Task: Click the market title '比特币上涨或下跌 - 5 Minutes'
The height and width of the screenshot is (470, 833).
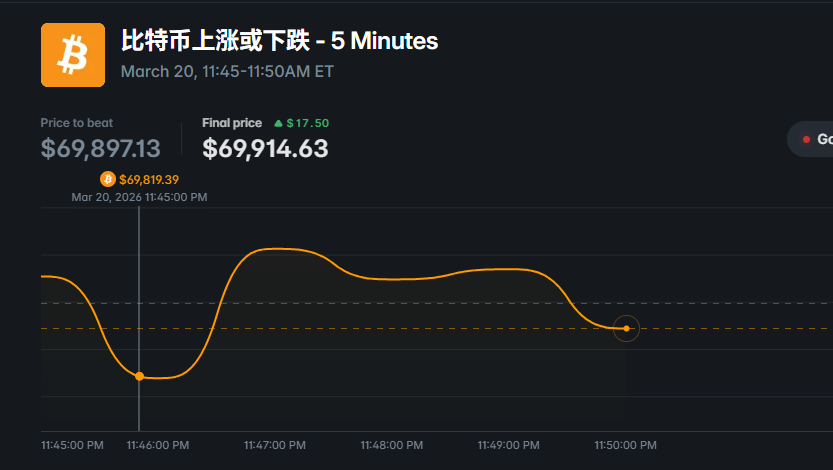Action: pyautogui.click(x=279, y=40)
